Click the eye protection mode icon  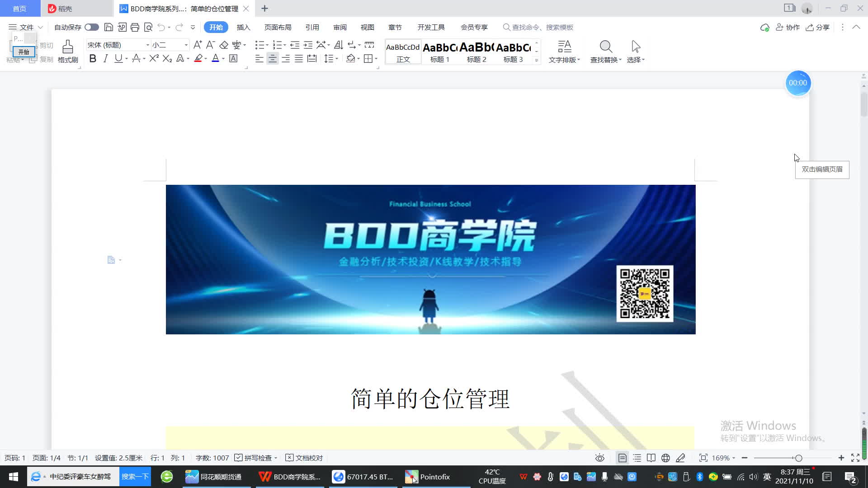tap(599, 458)
